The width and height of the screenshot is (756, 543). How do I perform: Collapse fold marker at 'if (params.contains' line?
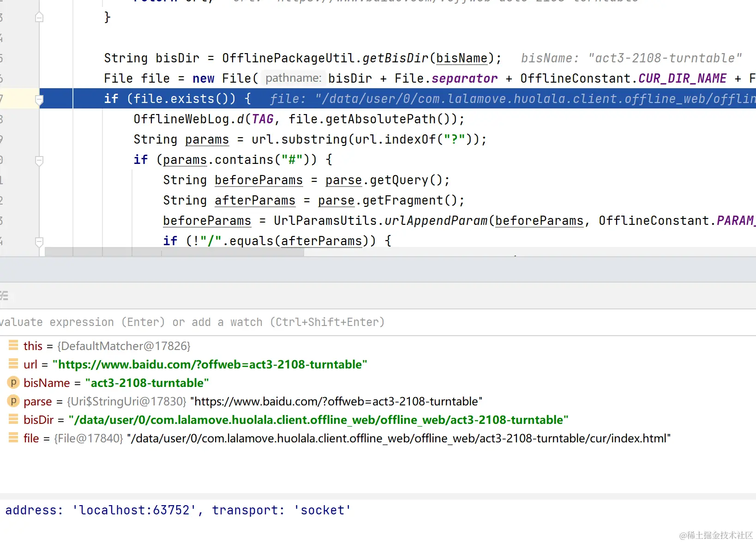(39, 160)
